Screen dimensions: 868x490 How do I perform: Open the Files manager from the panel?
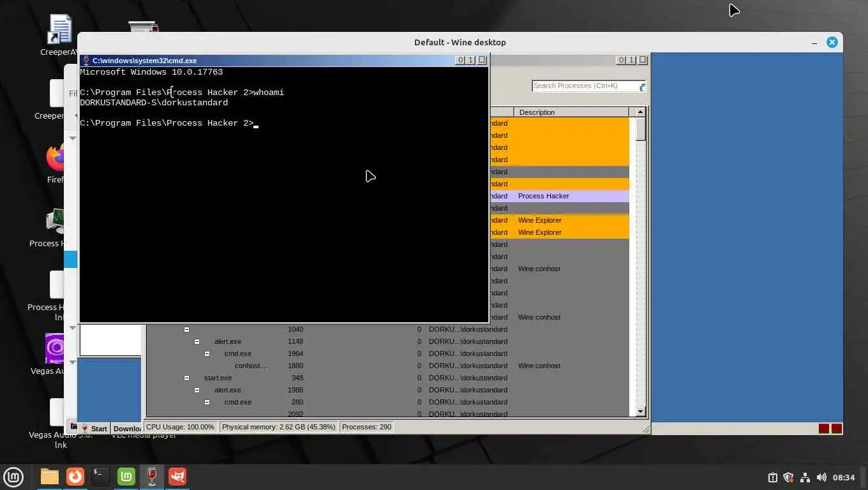(49, 477)
